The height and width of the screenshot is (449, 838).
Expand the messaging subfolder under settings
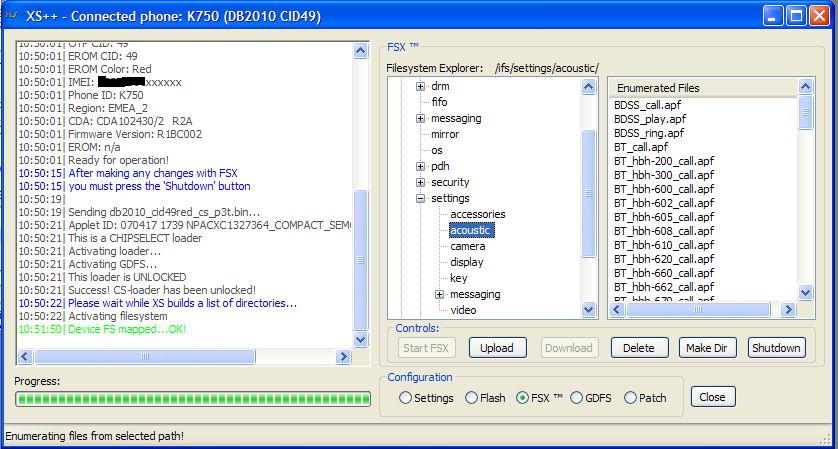[439, 295]
